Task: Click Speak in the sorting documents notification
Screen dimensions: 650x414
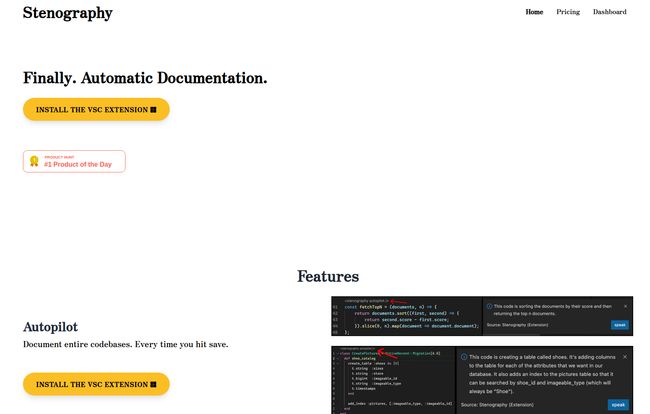Action: coord(620,325)
